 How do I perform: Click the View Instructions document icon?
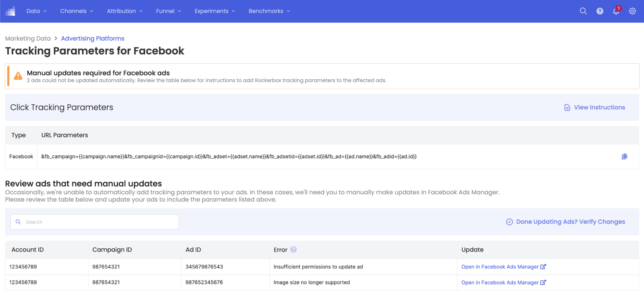point(567,108)
